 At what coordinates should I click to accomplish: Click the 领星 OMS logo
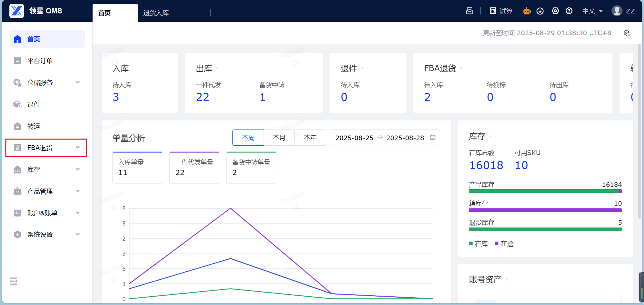36,11
